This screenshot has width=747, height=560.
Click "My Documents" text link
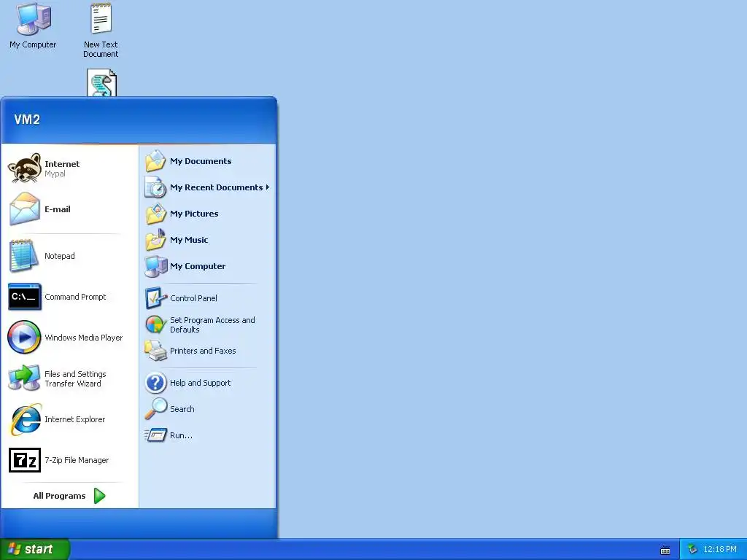coord(201,161)
